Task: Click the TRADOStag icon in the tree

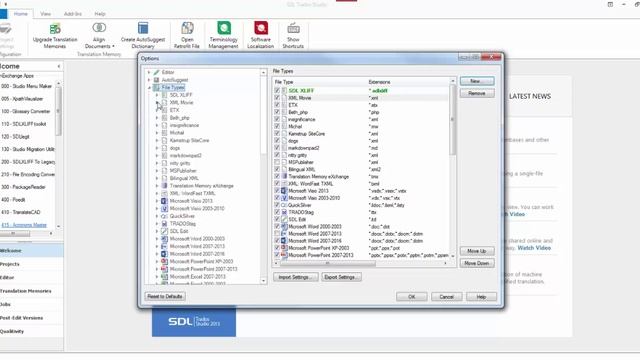Action: coord(164,224)
